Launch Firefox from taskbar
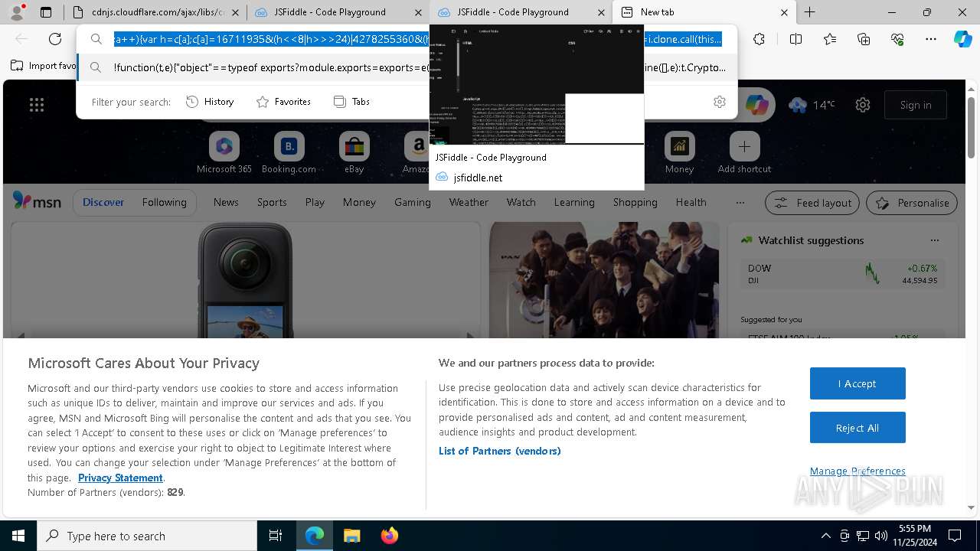 389,536
